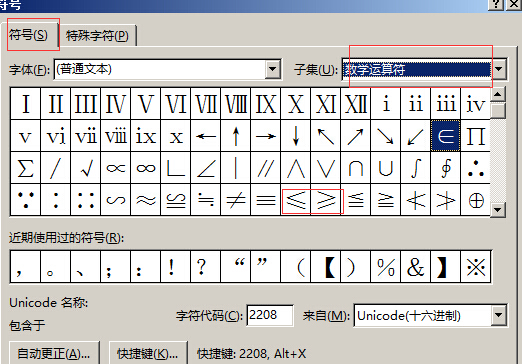522x364 pixels.
Task: Click the help question mark button
Action: 496,4
